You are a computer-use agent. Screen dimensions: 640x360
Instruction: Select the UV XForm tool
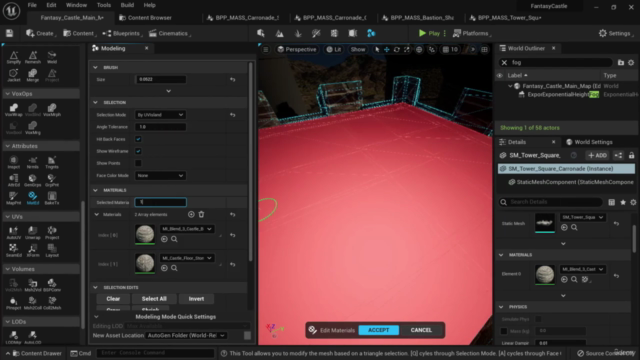point(33,250)
